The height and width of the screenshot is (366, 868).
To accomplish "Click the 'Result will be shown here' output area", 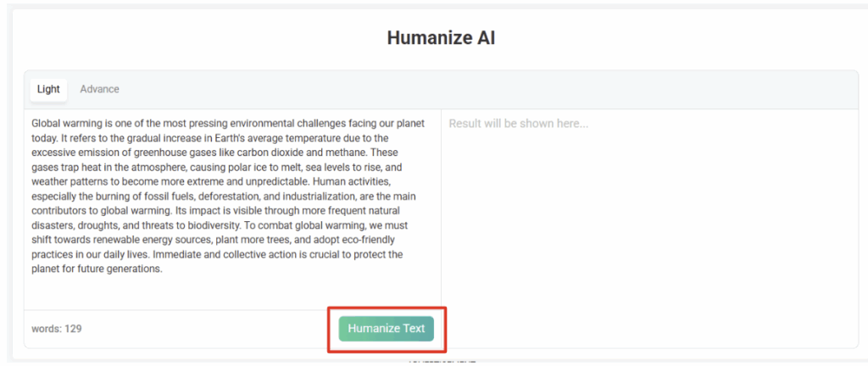I will [x=518, y=124].
